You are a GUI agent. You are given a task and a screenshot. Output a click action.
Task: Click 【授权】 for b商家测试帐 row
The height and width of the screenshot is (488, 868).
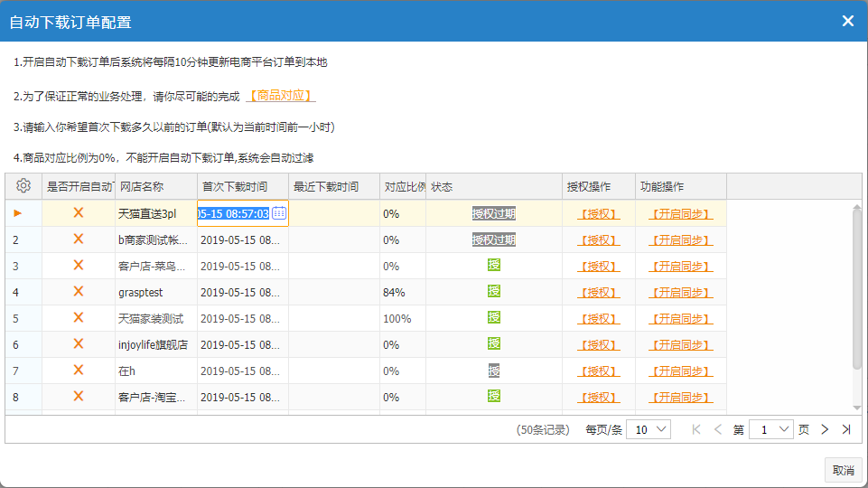point(599,239)
